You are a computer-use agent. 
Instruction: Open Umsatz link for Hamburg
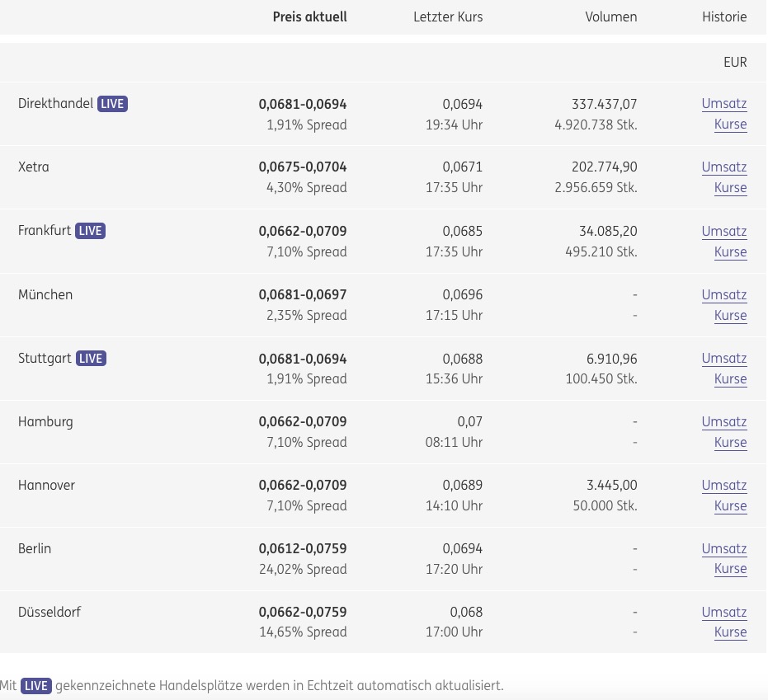[x=723, y=422]
